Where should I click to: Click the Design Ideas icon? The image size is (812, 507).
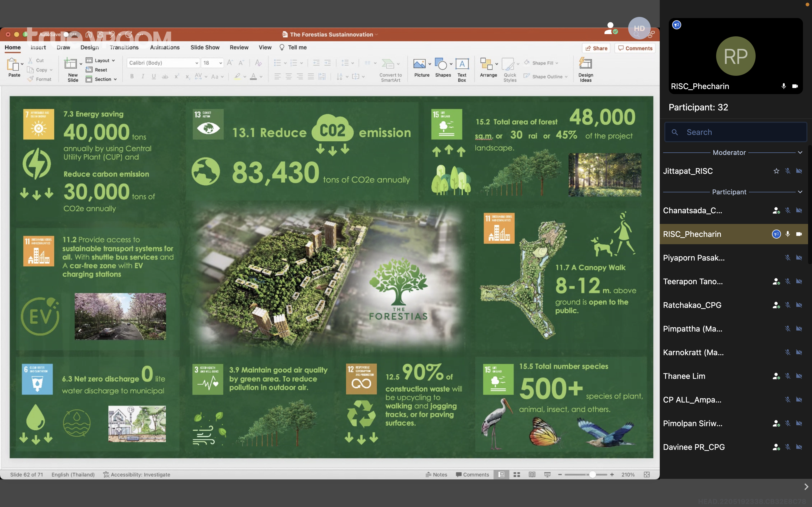(586, 64)
